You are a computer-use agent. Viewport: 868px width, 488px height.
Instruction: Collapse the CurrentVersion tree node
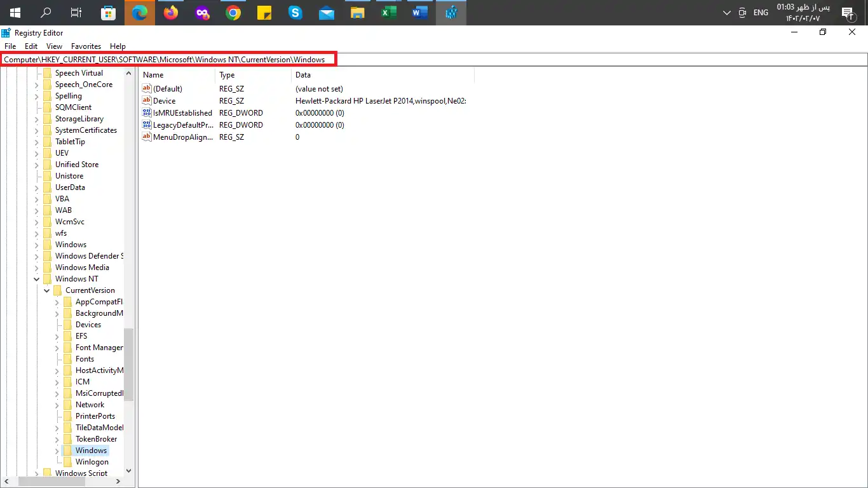pyautogui.click(x=47, y=290)
